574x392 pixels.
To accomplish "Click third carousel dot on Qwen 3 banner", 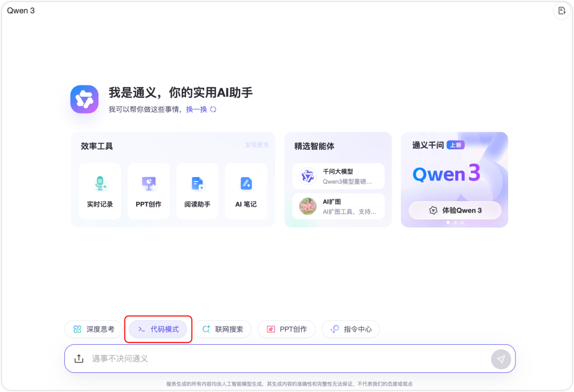I will 462,222.
